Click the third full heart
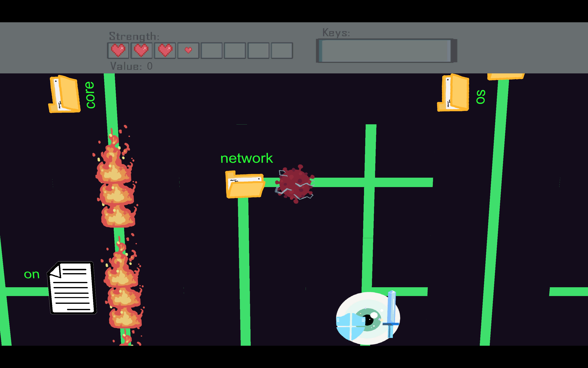The width and height of the screenshot is (588, 368). click(165, 50)
